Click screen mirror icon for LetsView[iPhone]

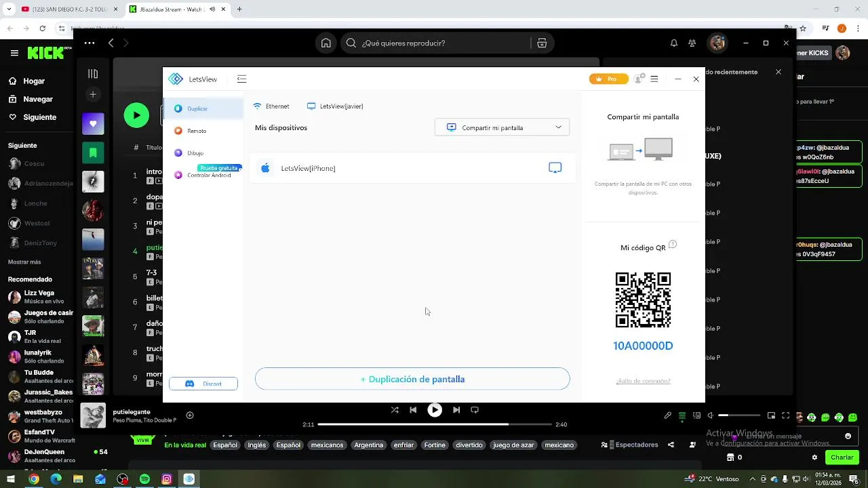pos(555,168)
